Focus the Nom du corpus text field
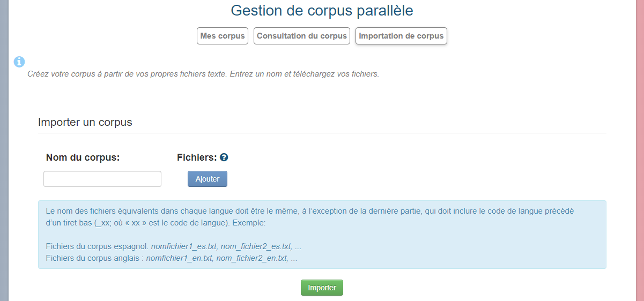 (102, 179)
